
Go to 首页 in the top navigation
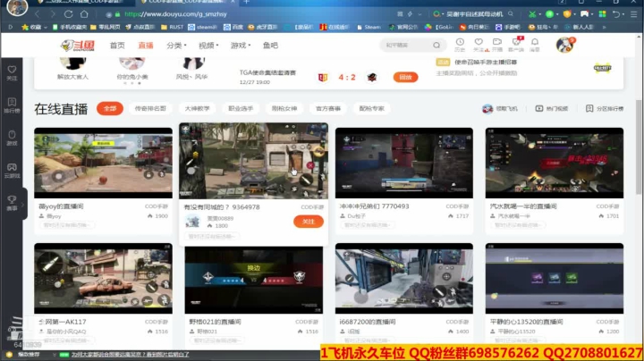pyautogui.click(x=117, y=46)
